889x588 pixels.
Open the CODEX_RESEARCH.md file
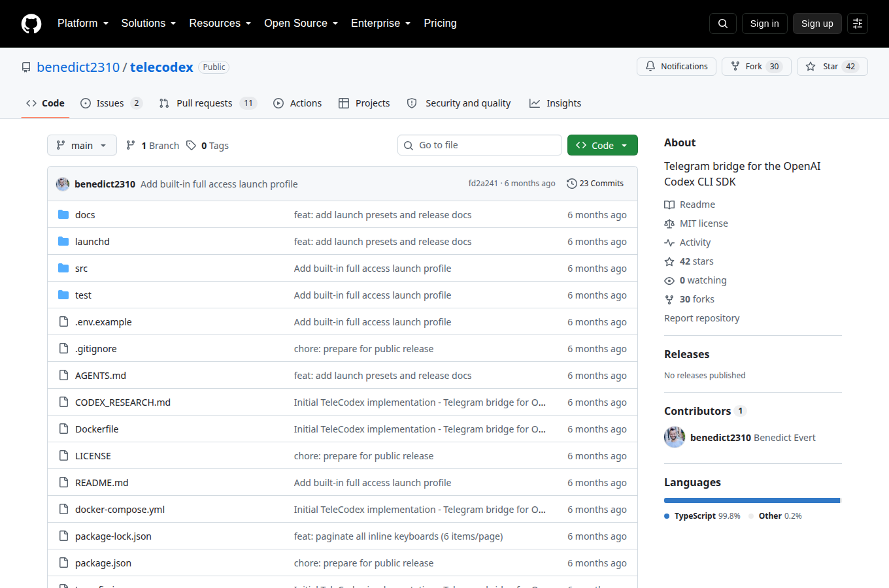click(x=123, y=402)
